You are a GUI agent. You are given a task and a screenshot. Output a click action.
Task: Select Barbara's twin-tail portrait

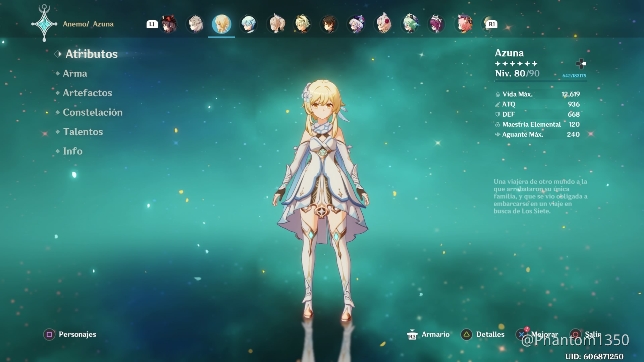[276, 24]
